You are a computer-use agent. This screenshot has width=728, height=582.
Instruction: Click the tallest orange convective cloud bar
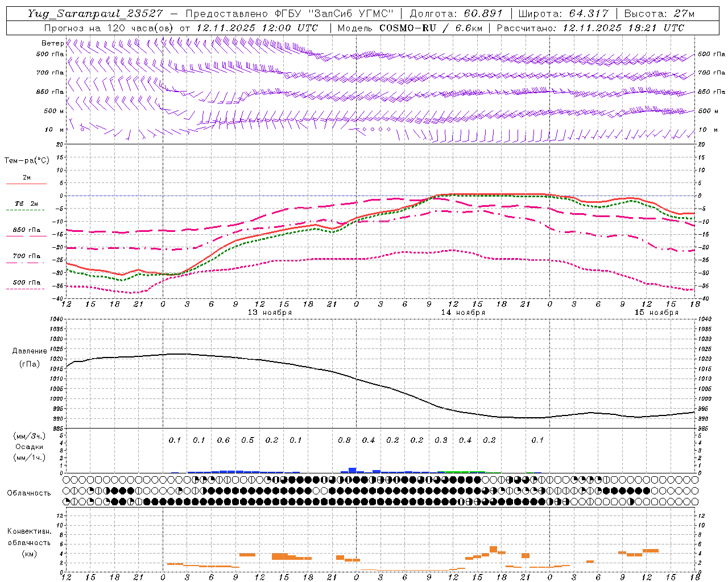tap(493, 550)
